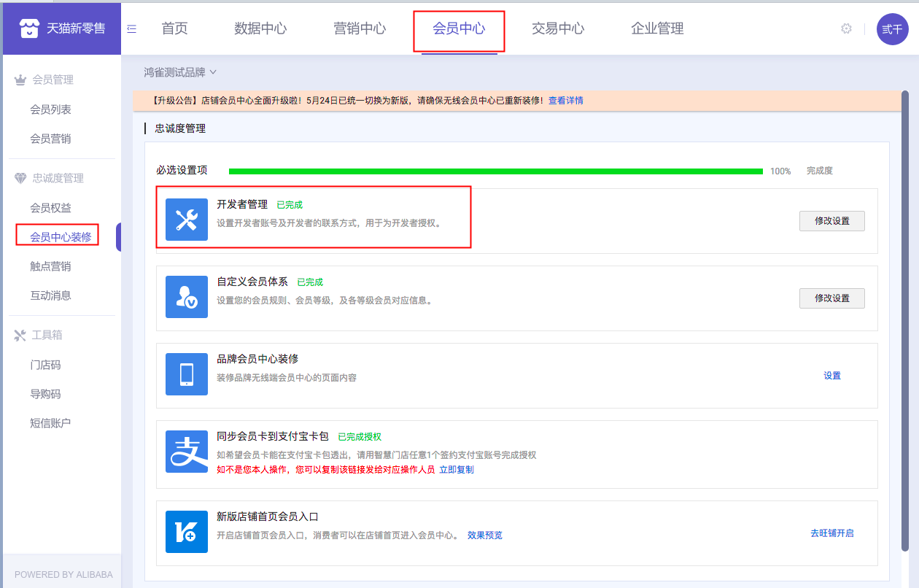Viewport: 919px width, 588px height.
Task: Select the 会员中心 tab
Action: [x=459, y=28]
